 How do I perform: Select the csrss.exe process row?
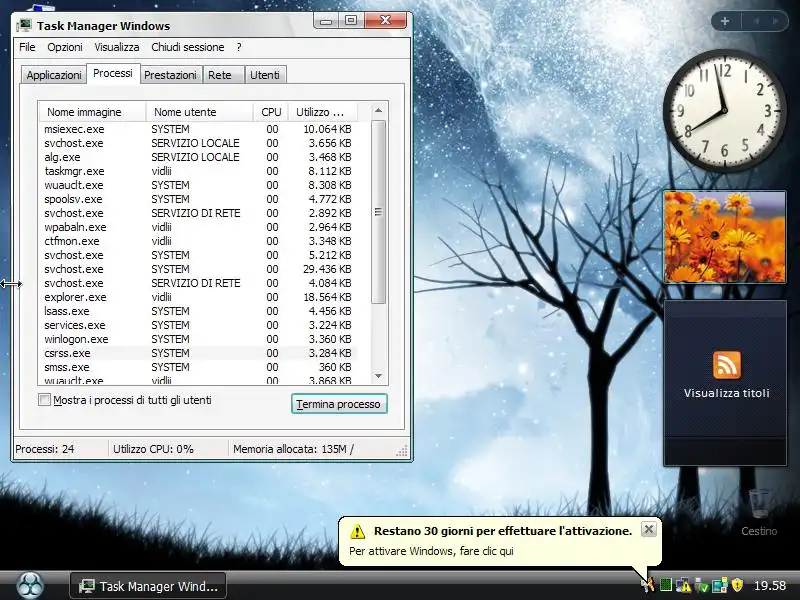coord(198,353)
